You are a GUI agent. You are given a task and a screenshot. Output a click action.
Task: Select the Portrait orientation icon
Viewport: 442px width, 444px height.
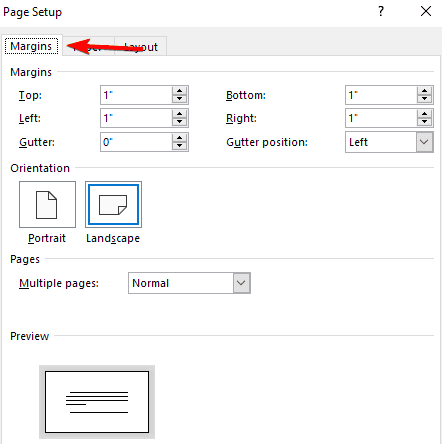(x=47, y=204)
